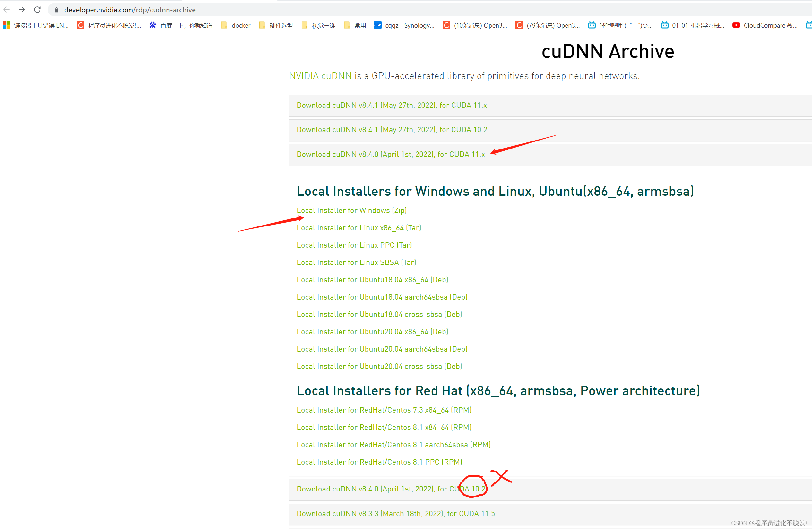
Task: Collapse cuDNN v8.4.0 for CUDA 11.x section
Action: pyautogui.click(x=390, y=155)
